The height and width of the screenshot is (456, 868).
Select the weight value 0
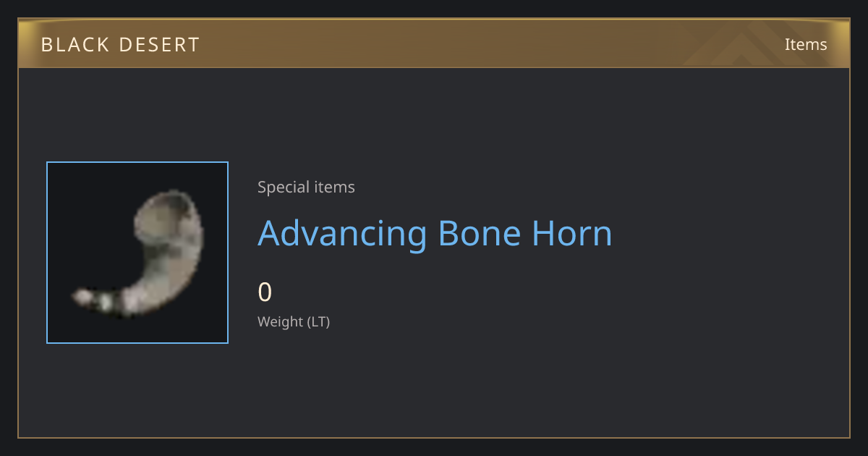pyautogui.click(x=265, y=292)
